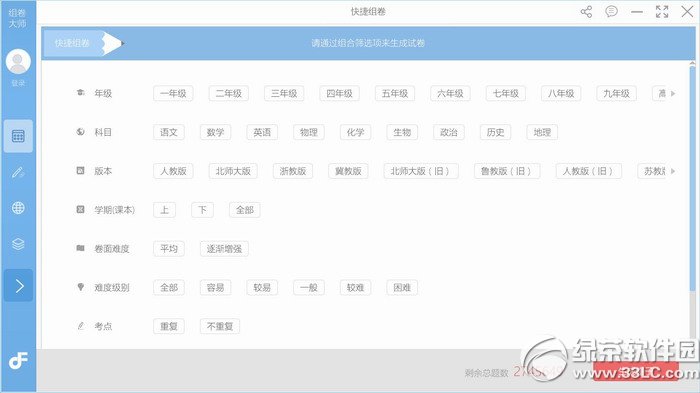The image size is (700, 393).
Task: Open the feedback chat bubble icon
Action: tap(611, 11)
